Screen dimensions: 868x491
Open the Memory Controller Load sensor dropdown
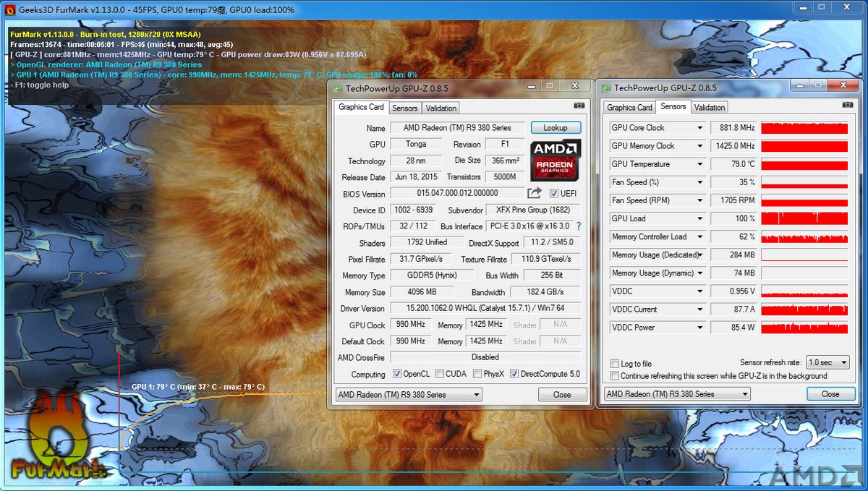point(699,236)
